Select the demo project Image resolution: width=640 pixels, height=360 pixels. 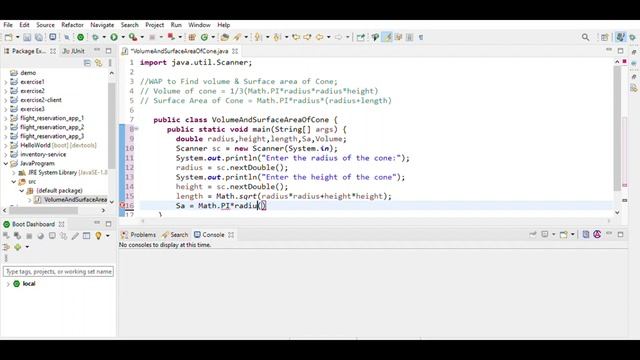(28, 73)
